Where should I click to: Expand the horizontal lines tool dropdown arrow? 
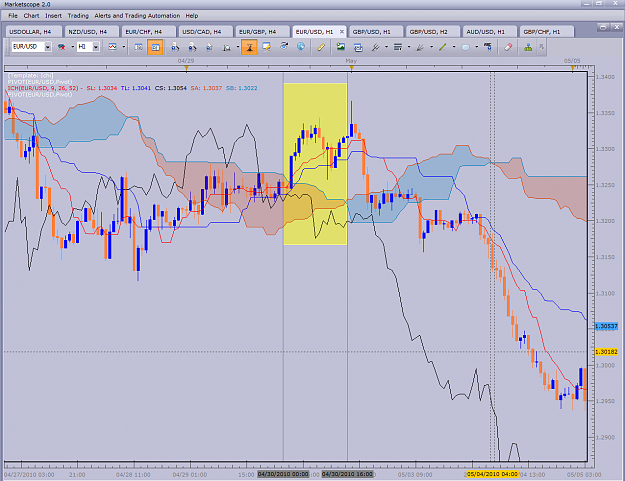(x=409, y=47)
